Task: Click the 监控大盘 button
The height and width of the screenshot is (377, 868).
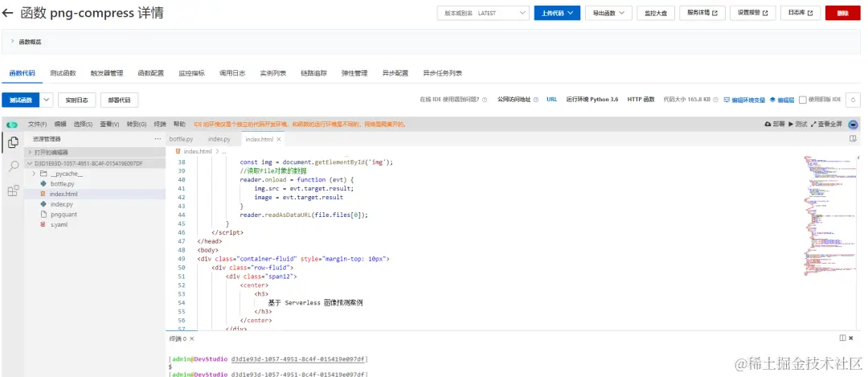Action: pyautogui.click(x=656, y=14)
